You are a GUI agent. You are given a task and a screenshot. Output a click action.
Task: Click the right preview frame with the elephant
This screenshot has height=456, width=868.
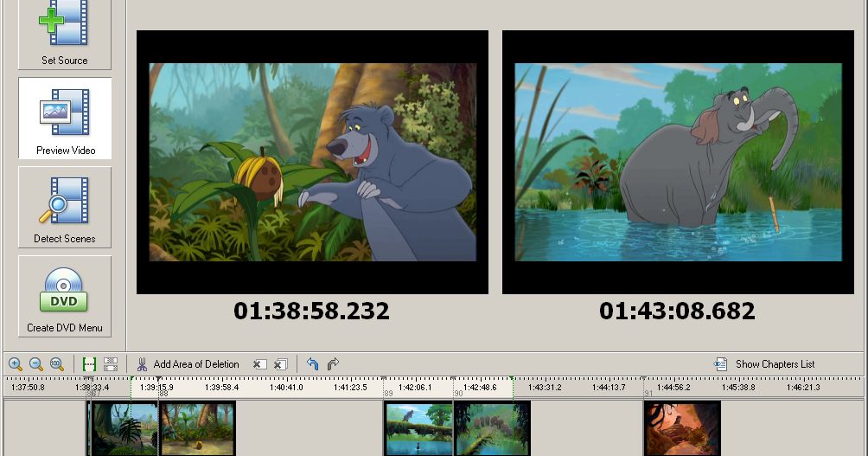pos(678,162)
